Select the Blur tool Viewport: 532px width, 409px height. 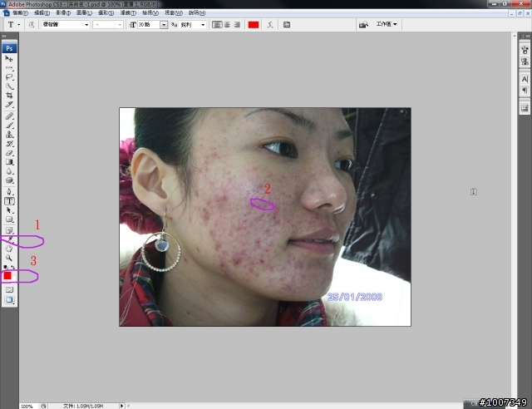pyautogui.click(x=9, y=171)
